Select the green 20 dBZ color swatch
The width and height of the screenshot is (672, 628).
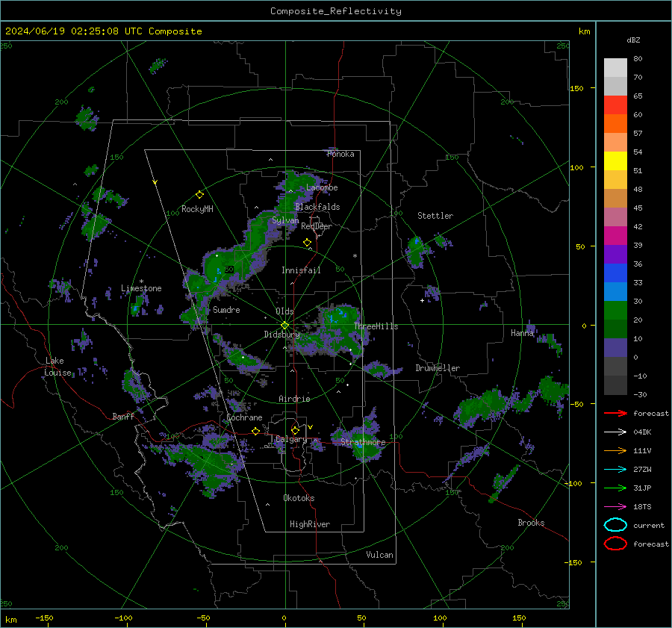point(615,311)
